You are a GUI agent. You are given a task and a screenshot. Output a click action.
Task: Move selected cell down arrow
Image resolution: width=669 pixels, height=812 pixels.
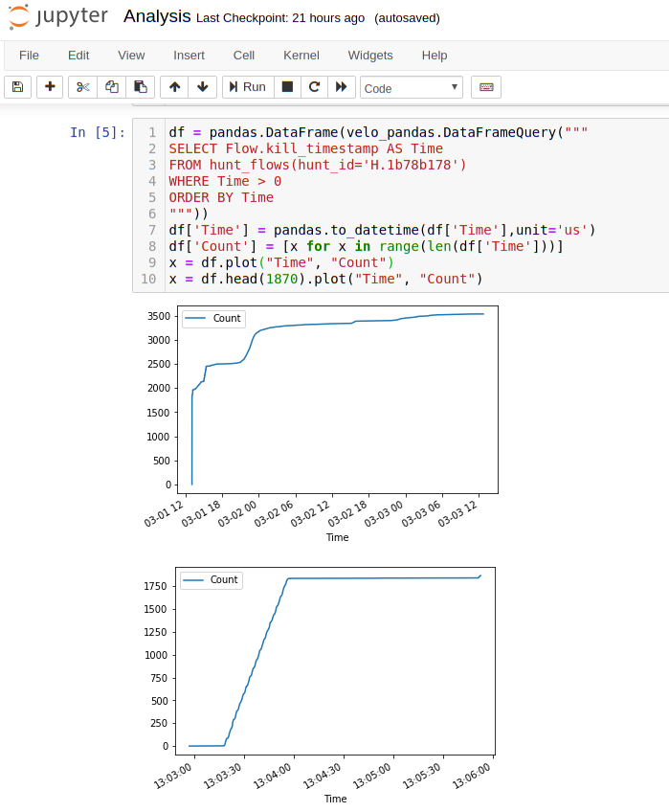(x=202, y=87)
